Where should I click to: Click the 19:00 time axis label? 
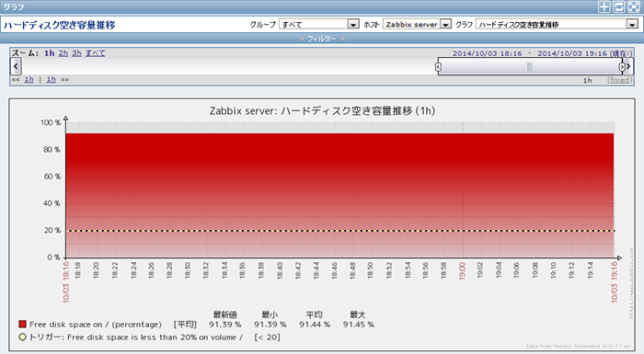point(462,271)
